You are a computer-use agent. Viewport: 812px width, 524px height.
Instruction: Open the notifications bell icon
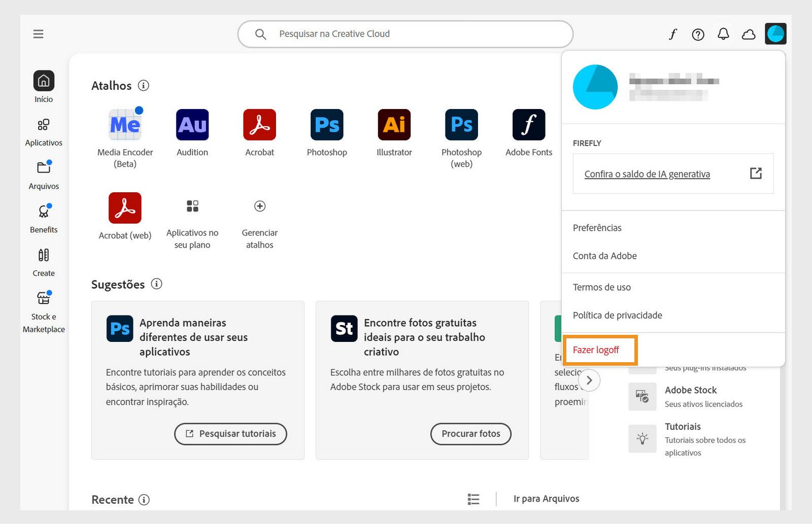[x=723, y=34]
